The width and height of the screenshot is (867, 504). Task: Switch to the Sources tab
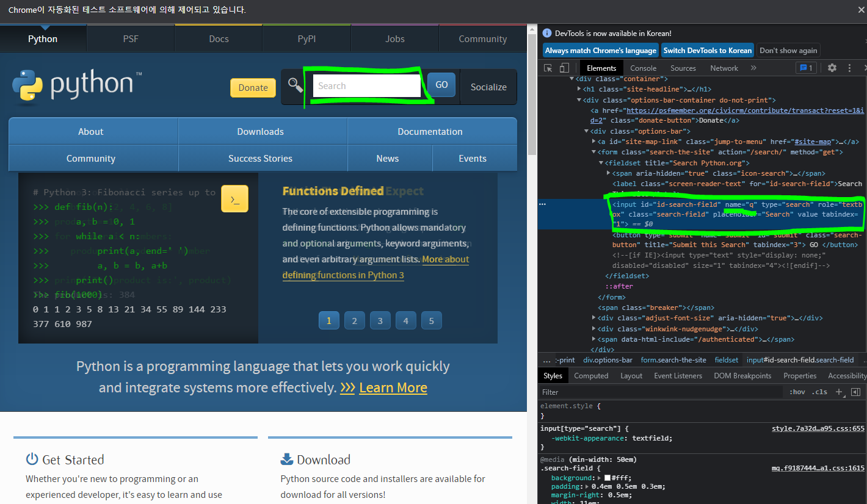(683, 68)
